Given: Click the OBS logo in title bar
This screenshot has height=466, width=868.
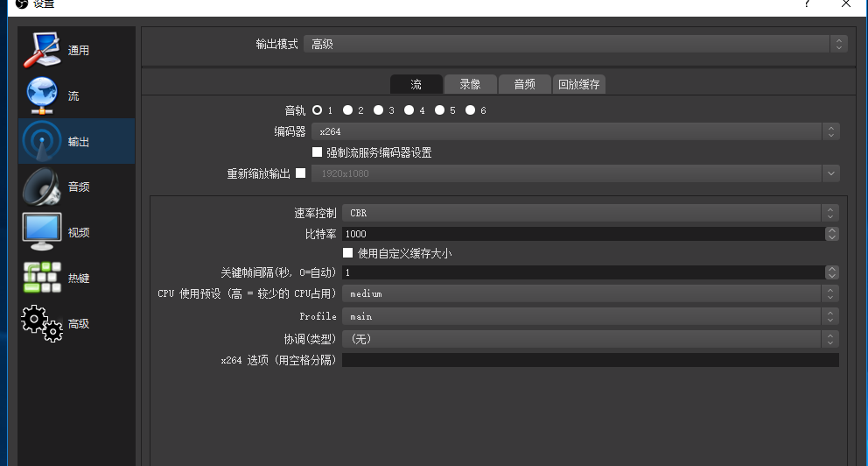Looking at the screenshot, I should [22, 4].
